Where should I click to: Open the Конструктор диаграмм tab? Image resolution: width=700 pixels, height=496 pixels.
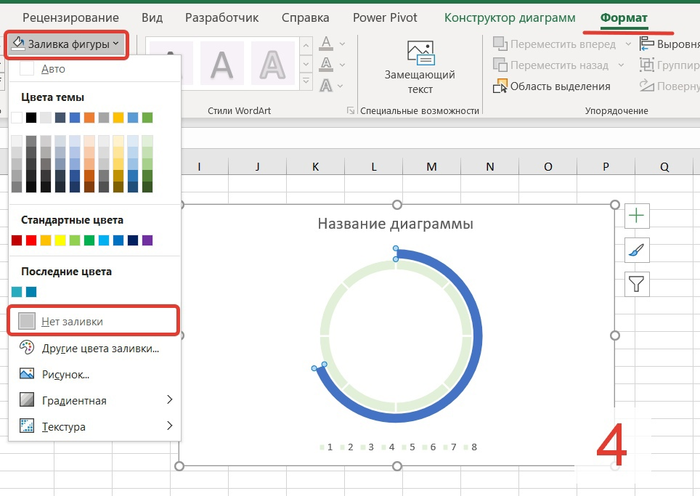pyautogui.click(x=510, y=18)
